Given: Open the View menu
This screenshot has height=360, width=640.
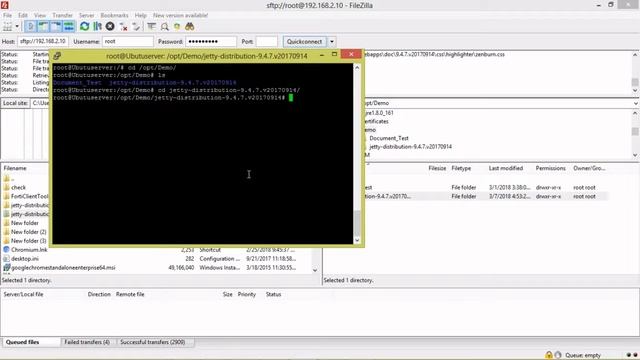Looking at the screenshot, I should 40,15.
